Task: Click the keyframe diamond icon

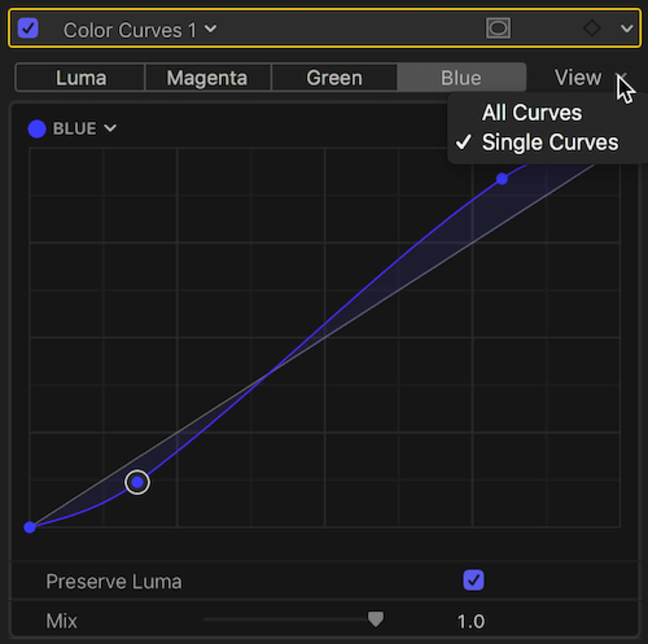Action: [x=592, y=28]
